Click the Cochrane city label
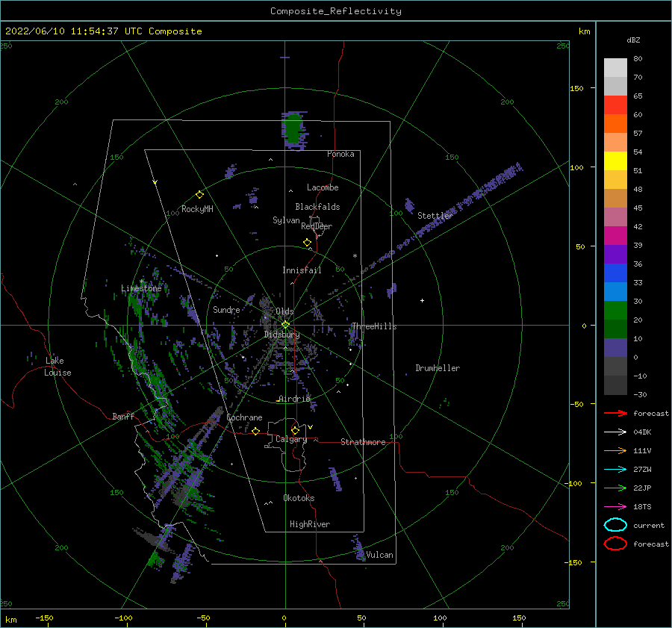This screenshot has width=672, height=628. coord(244,417)
